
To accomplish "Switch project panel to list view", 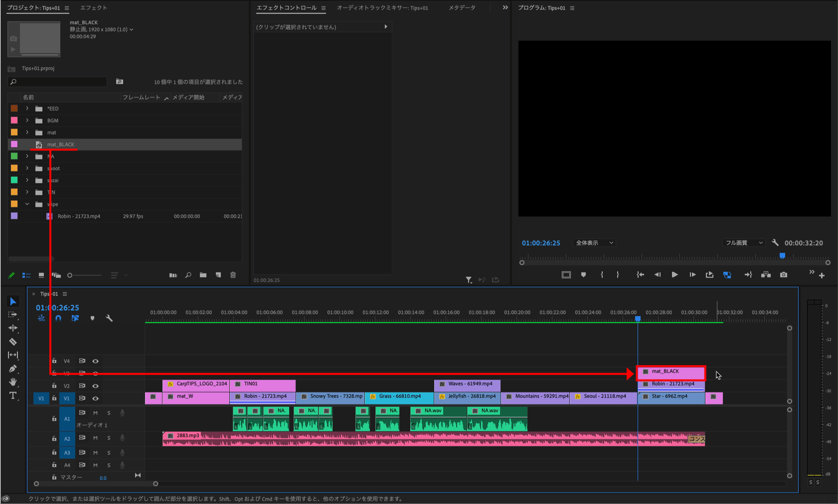I will pyautogui.click(x=26, y=275).
